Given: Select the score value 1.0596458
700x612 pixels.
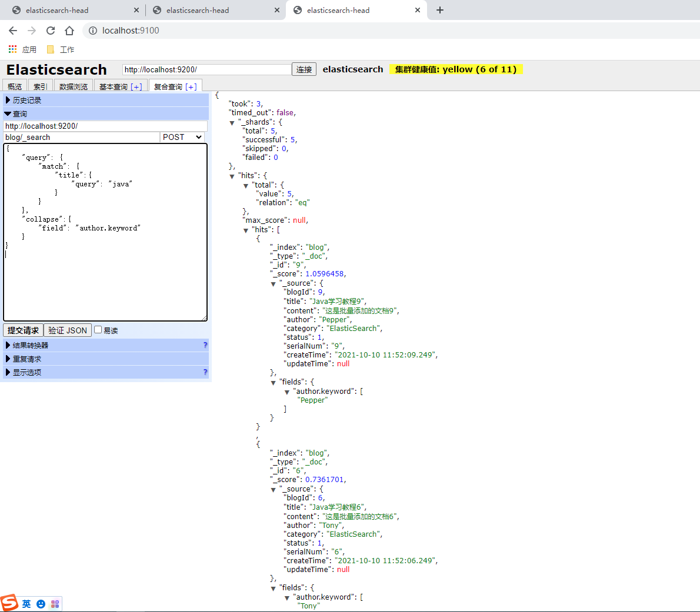Looking at the screenshot, I should 325,274.
